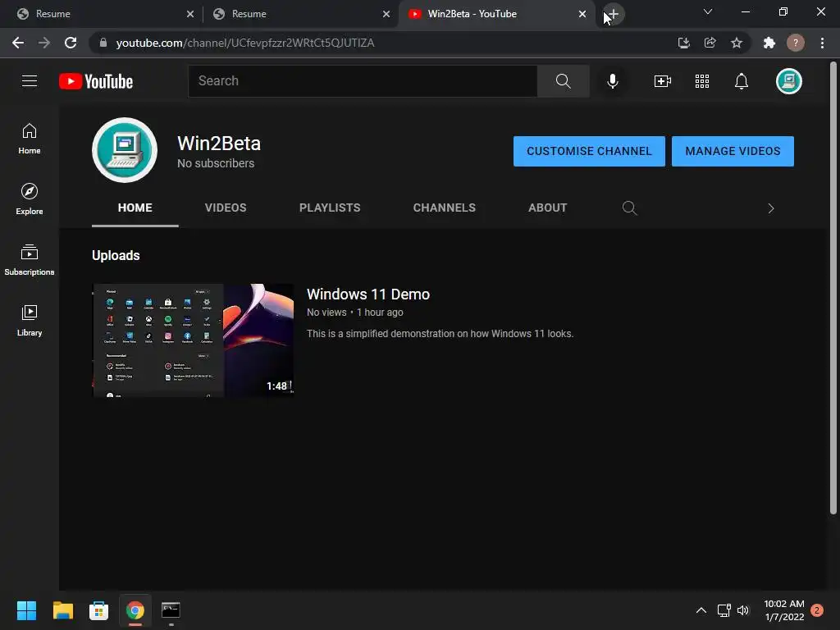Viewport: 840px width, 630px height.
Task: Play the Windows 11 Demo thumbnail
Action: point(193,340)
